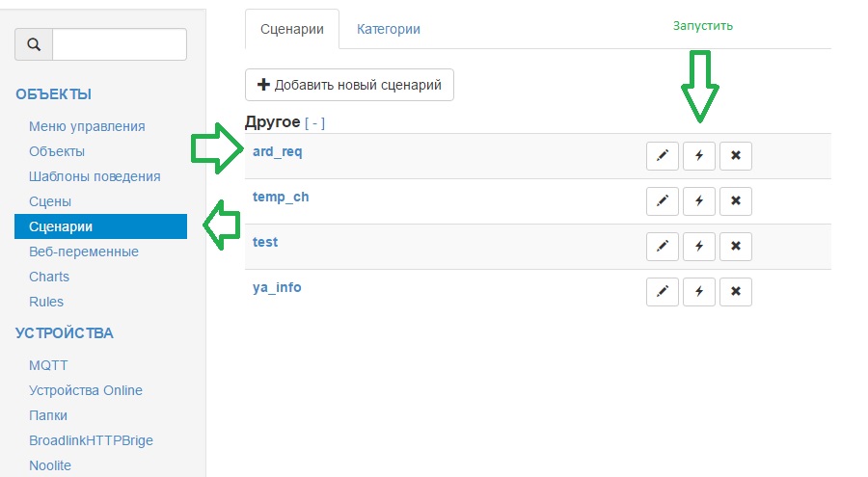Go to Шаблоны поведения in sidebar
The width and height of the screenshot is (868, 477).
(95, 176)
